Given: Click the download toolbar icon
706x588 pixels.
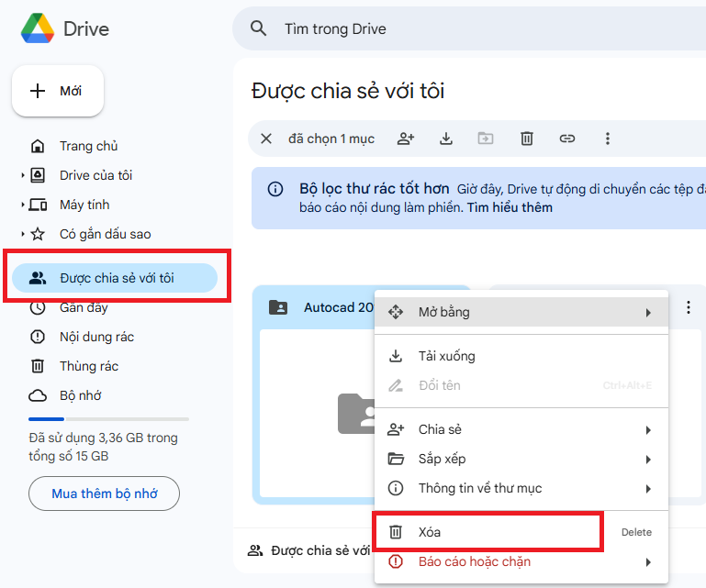Looking at the screenshot, I should click(446, 139).
